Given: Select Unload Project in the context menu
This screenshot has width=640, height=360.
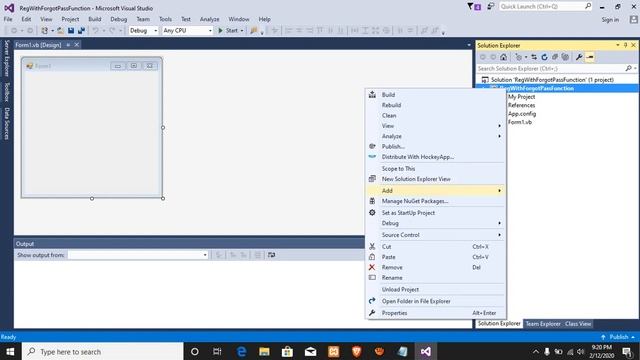Looking at the screenshot, I should click(436, 289).
